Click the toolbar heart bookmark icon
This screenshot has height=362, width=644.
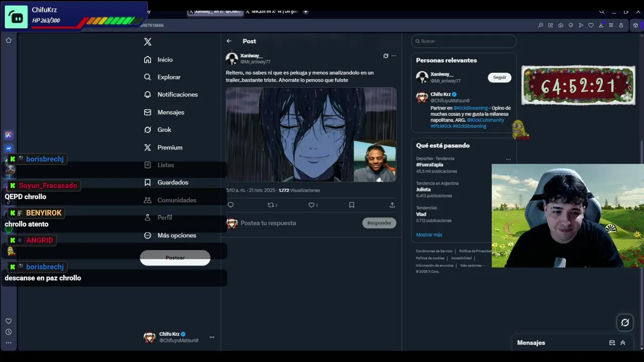coord(591,25)
